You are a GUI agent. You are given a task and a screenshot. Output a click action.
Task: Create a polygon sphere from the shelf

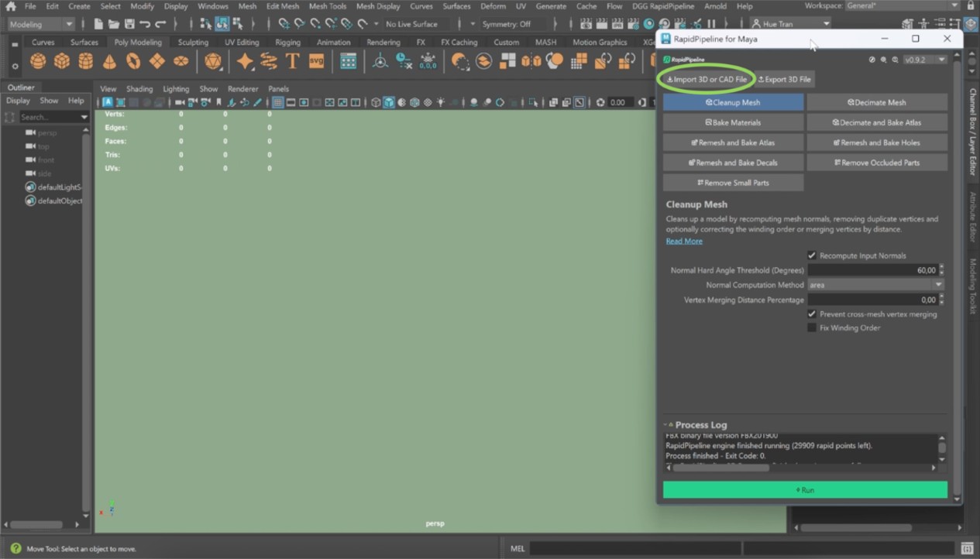pos(38,61)
